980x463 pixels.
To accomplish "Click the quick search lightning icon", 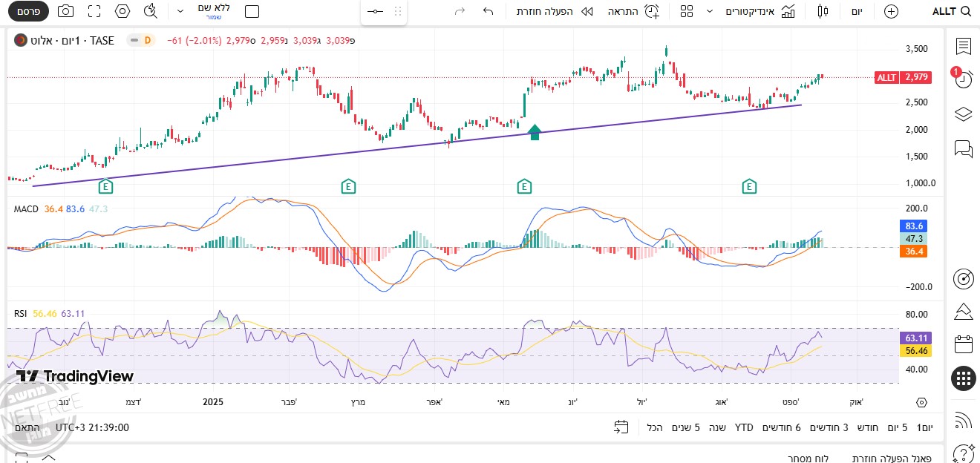I will (151, 11).
